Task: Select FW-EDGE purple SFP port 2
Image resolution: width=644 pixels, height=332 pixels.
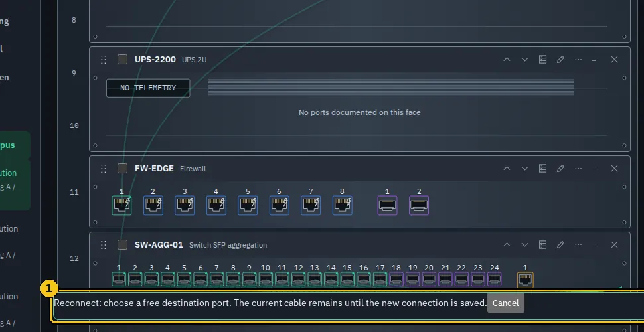Action: tap(419, 205)
